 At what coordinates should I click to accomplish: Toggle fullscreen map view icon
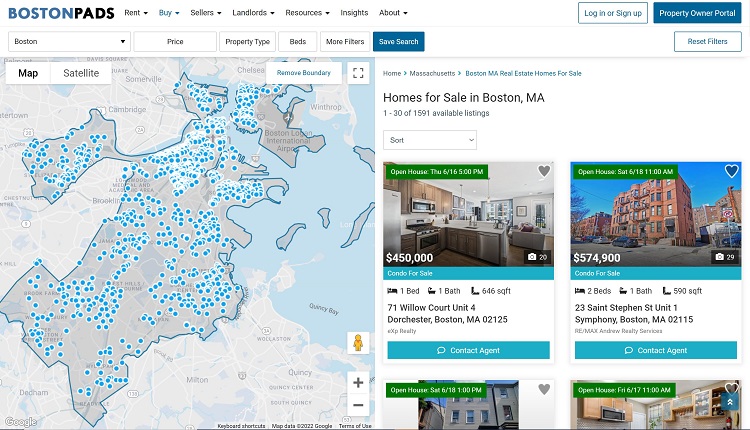(x=358, y=73)
